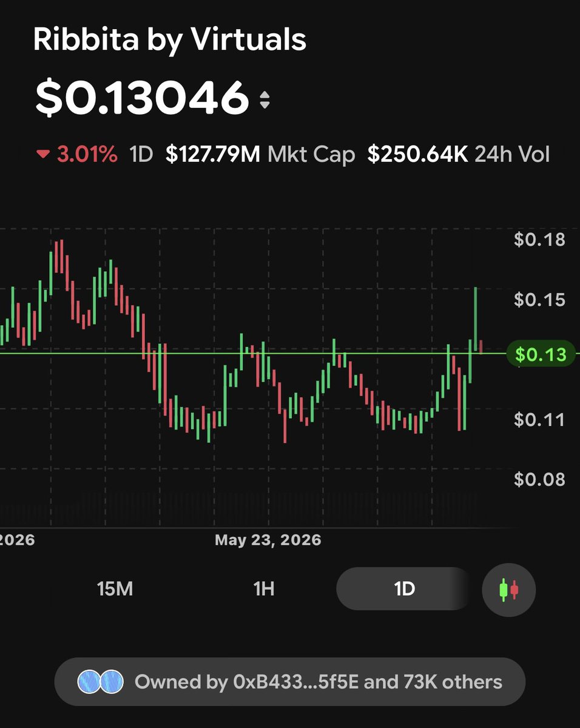Click the $0.18 axis label

pos(539,240)
